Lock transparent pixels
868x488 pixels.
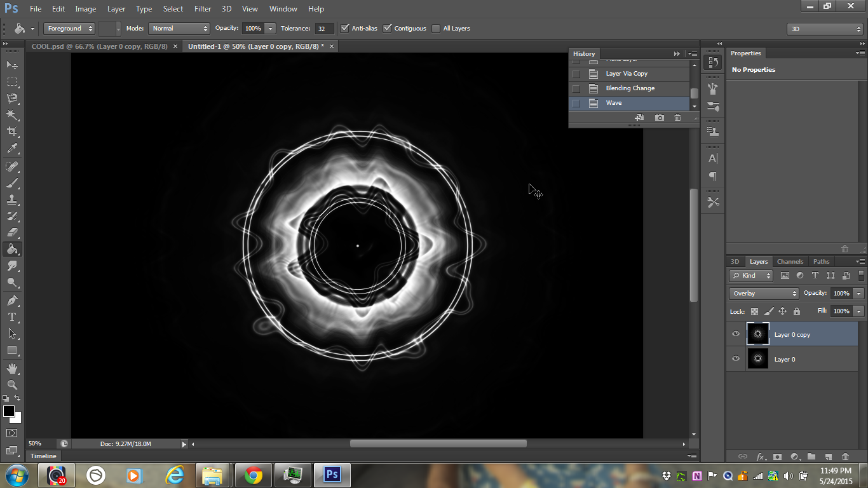[x=754, y=311]
